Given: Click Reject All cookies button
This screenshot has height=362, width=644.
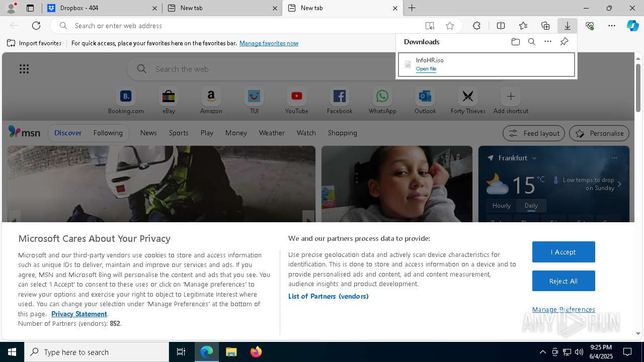Looking at the screenshot, I should (x=563, y=281).
